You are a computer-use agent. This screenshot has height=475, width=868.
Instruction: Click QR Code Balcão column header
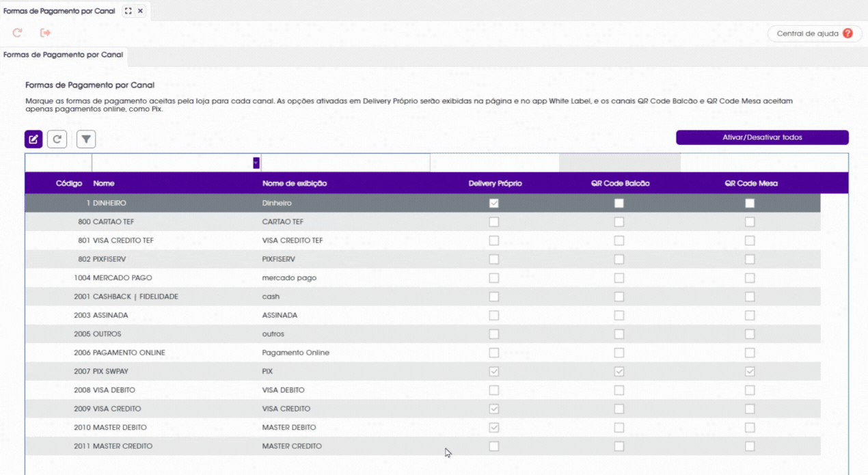(x=620, y=183)
